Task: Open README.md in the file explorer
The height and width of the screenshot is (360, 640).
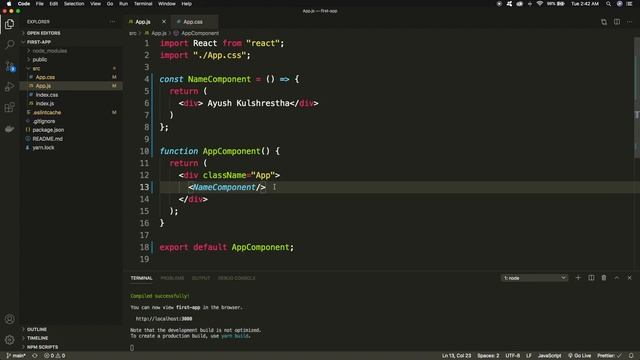Action: pos(47,139)
